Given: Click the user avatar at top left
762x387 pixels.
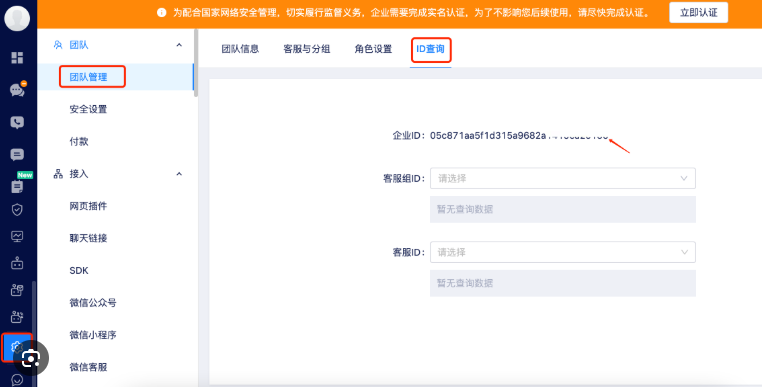Looking at the screenshot, I should (x=17, y=18).
